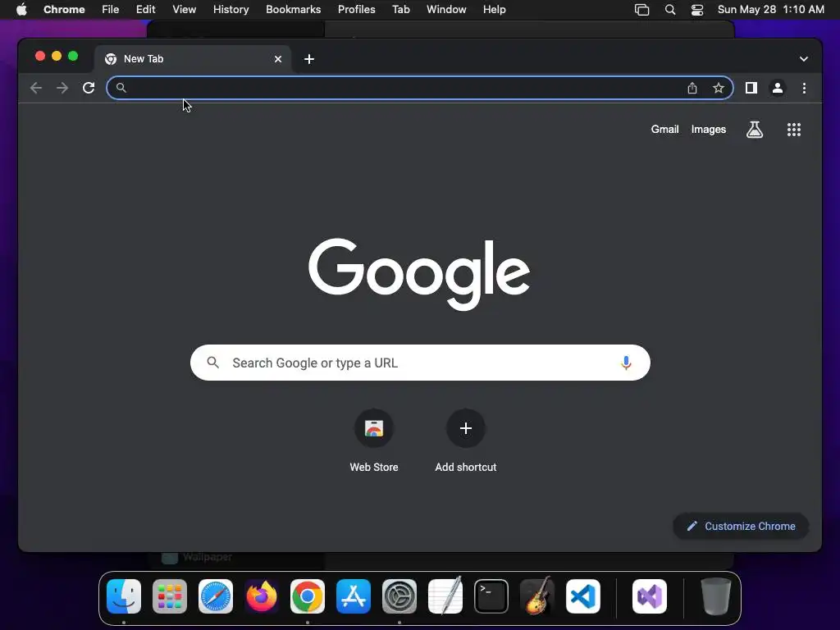Open the Bookmarks menu

coord(294,10)
